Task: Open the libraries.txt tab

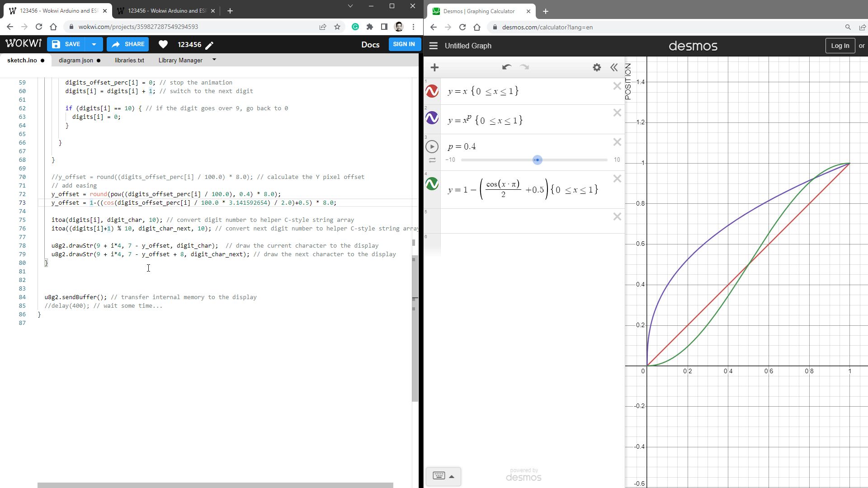Action: tap(129, 60)
